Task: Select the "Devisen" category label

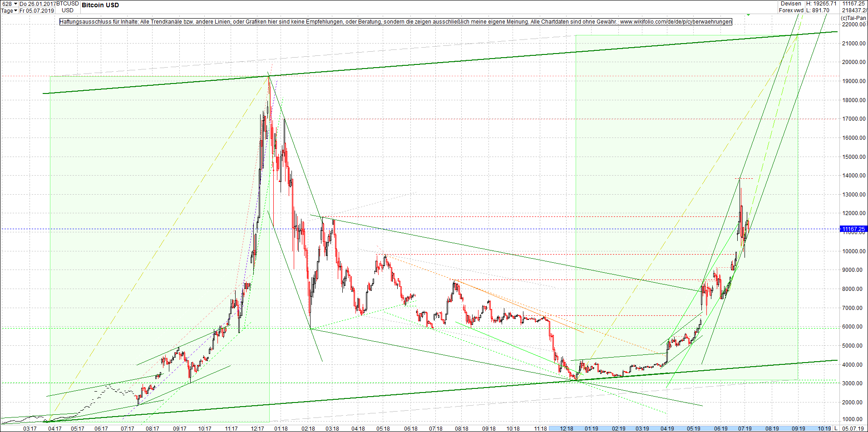Action: (791, 3)
